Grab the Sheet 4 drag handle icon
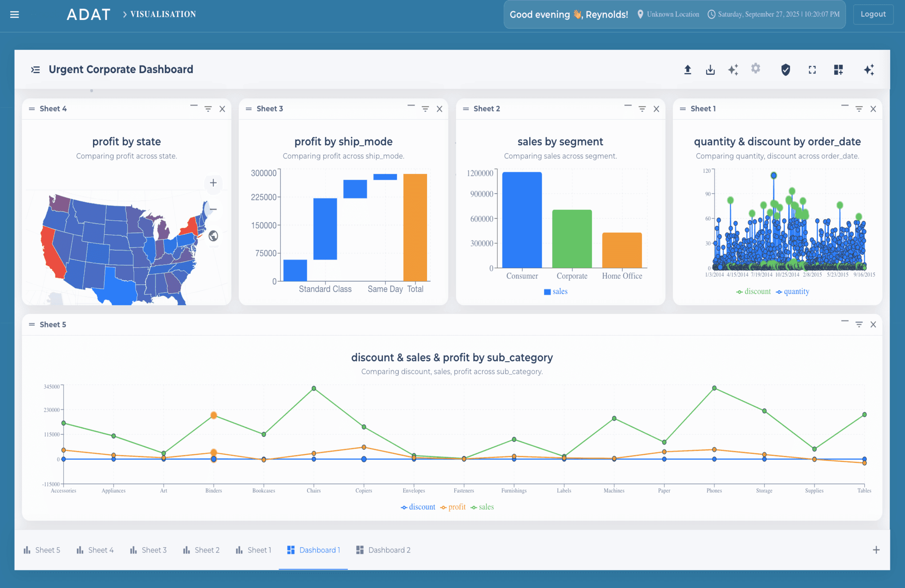Image resolution: width=905 pixels, height=588 pixels. (x=31, y=109)
